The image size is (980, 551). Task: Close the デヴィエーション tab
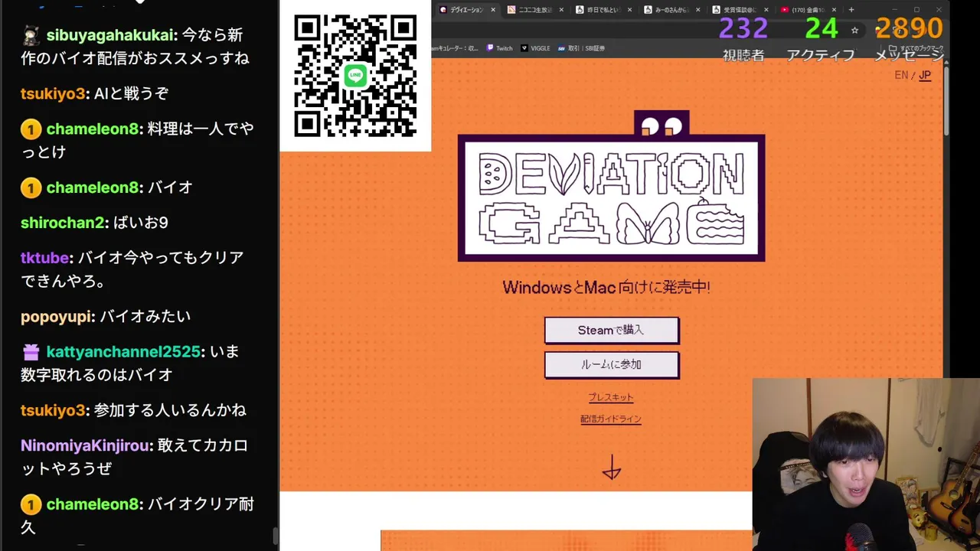(x=493, y=10)
